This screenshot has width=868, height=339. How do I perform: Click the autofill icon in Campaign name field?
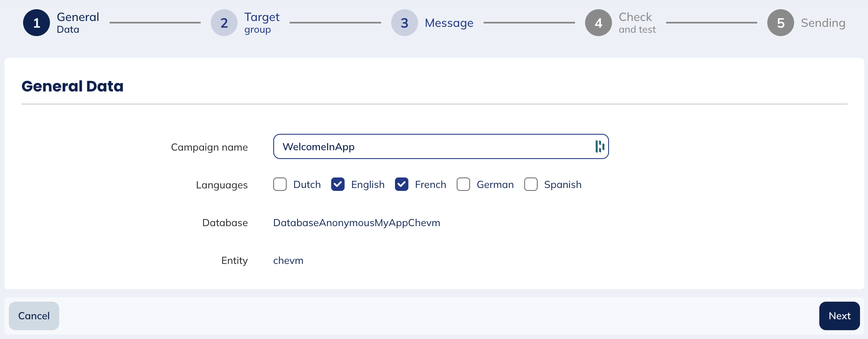click(x=600, y=146)
